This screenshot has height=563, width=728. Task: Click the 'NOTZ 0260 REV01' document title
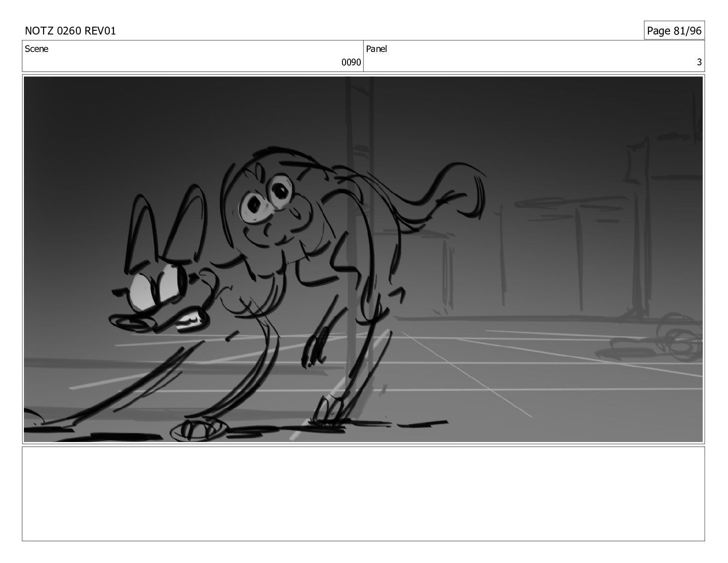point(70,31)
